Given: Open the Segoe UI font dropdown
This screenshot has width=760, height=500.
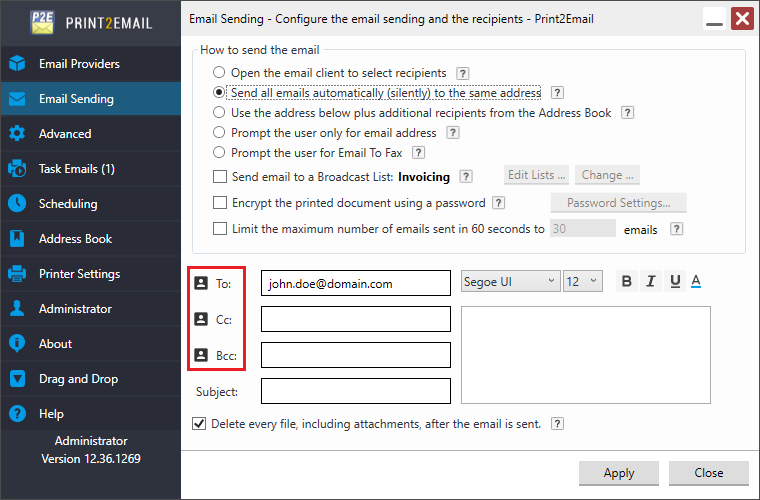Looking at the screenshot, I should (x=510, y=281).
